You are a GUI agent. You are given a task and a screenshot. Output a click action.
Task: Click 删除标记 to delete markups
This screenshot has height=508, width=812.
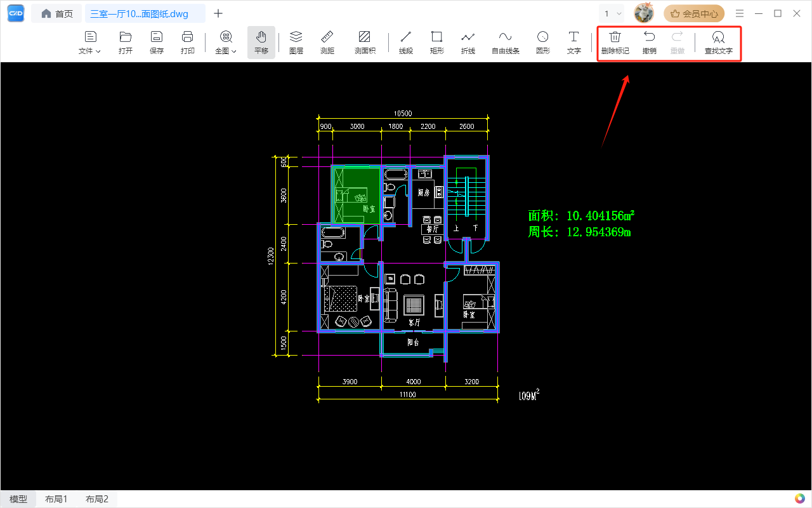(615, 43)
